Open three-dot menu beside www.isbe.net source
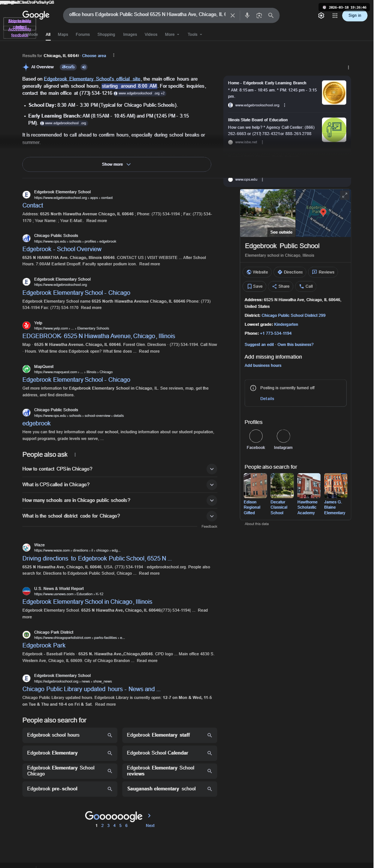 click(x=263, y=142)
